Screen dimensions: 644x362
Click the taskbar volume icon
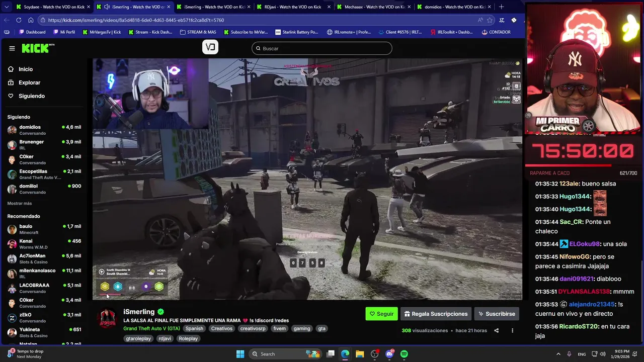coord(603,354)
